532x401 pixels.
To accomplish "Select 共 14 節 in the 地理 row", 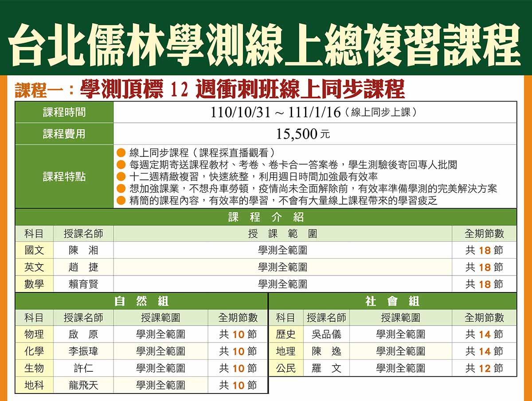I will pos(485,351).
